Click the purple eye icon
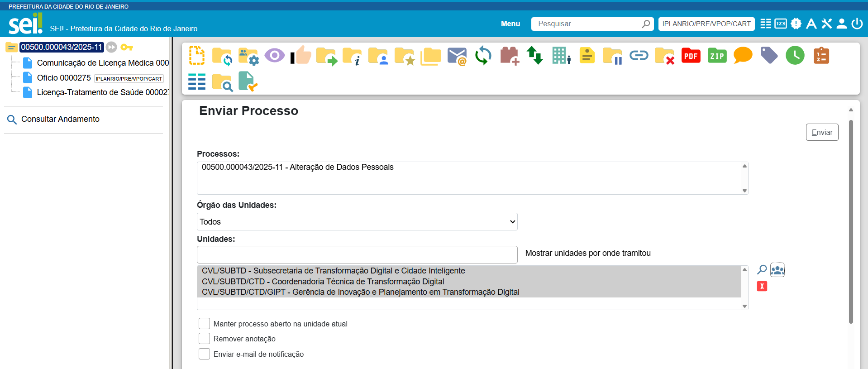Screen dimensions: 868x369 pos(274,56)
